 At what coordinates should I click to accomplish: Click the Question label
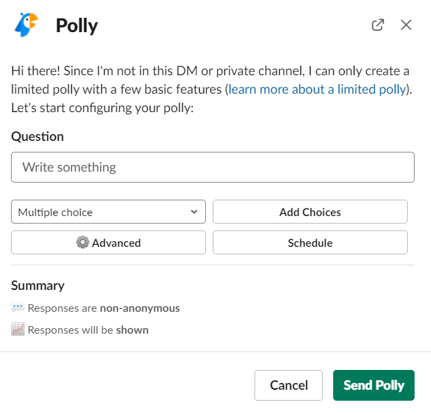tap(37, 137)
